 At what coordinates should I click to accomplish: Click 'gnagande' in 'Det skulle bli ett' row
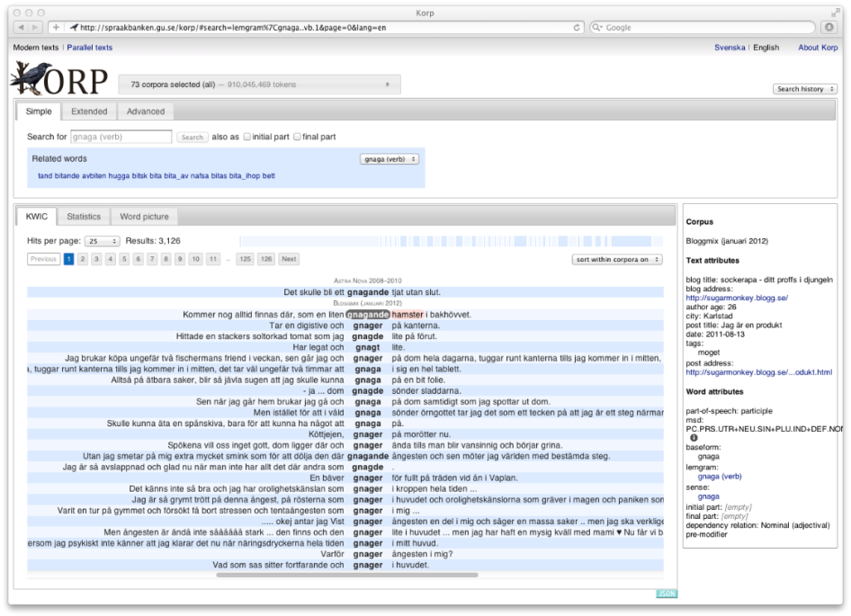click(368, 292)
